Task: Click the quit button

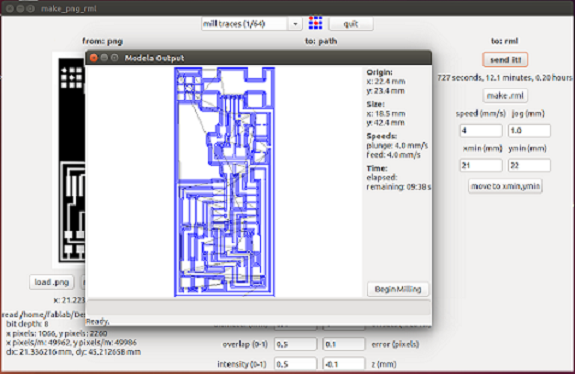Action: click(351, 24)
